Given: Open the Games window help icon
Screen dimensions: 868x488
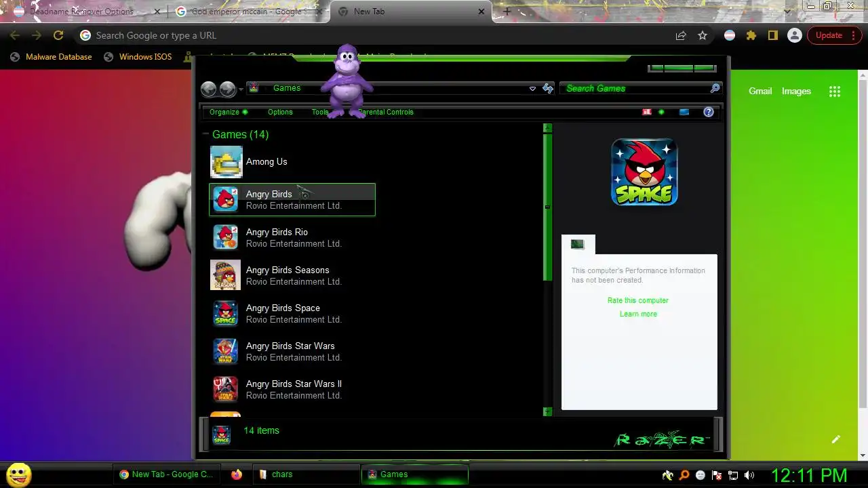Looking at the screenshot, I should click(x=709, y=112).
